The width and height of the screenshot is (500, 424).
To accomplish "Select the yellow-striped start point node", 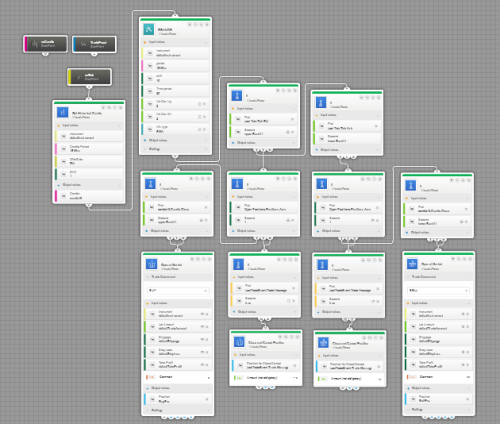I will pyautogui.click(x=89, y=77).
